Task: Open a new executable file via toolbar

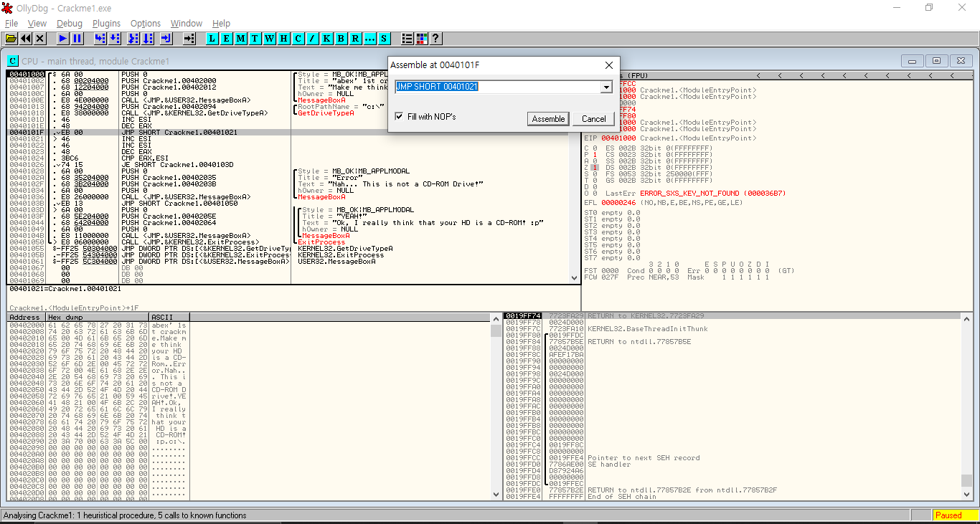Action: 11,38
